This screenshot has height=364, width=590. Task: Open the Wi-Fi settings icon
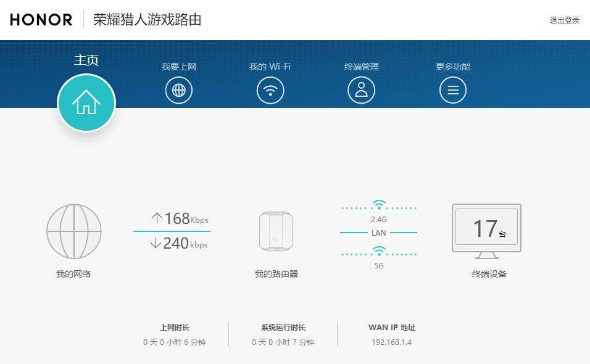(270, 90)
